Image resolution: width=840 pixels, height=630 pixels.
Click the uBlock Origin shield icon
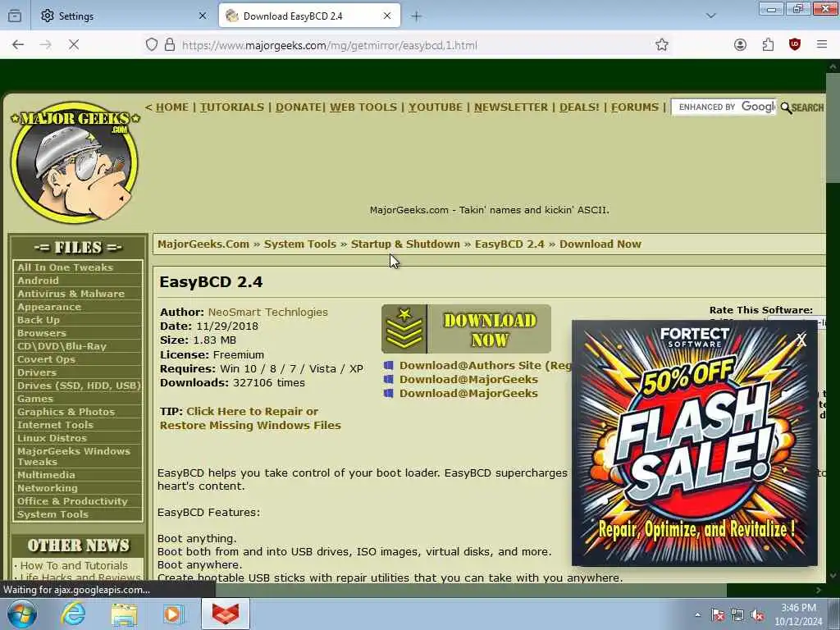tap(795, 45)
